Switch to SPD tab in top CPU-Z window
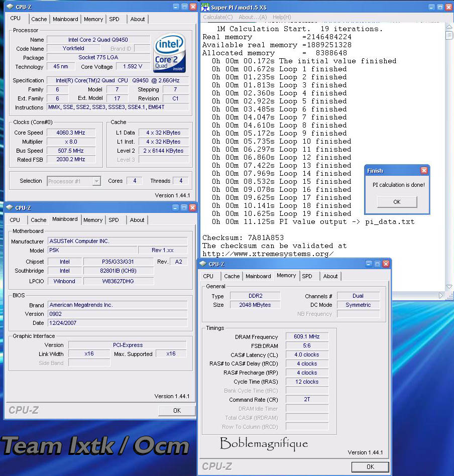Viewport: 454px width, 476px height. coord(114,19)
